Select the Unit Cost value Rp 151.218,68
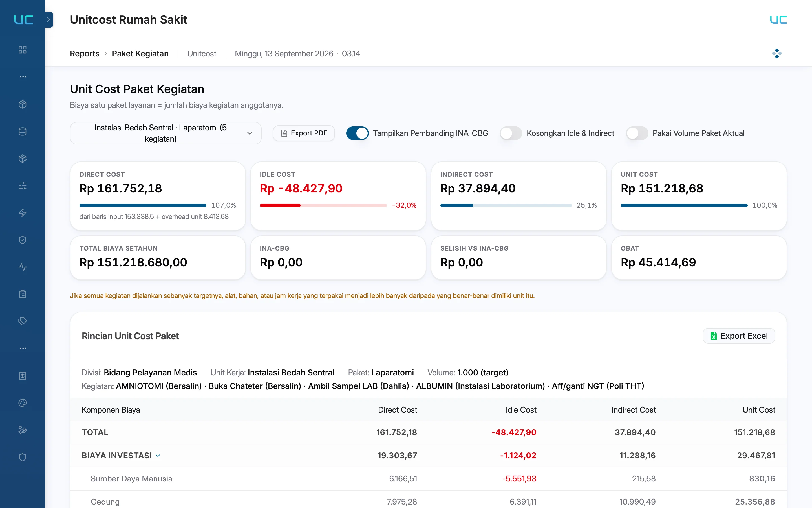 coord(662,189)
